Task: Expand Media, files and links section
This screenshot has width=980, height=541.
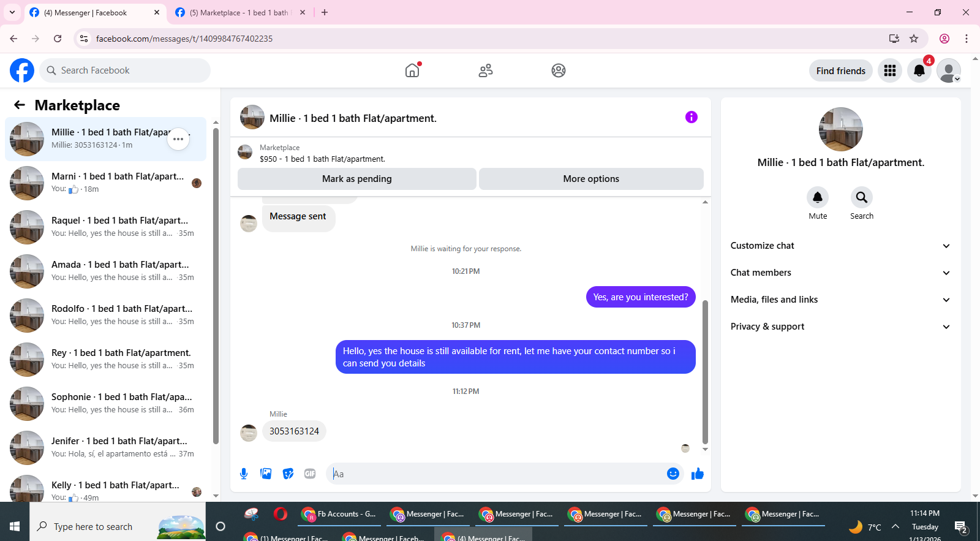Action: [x=840, y=300]
